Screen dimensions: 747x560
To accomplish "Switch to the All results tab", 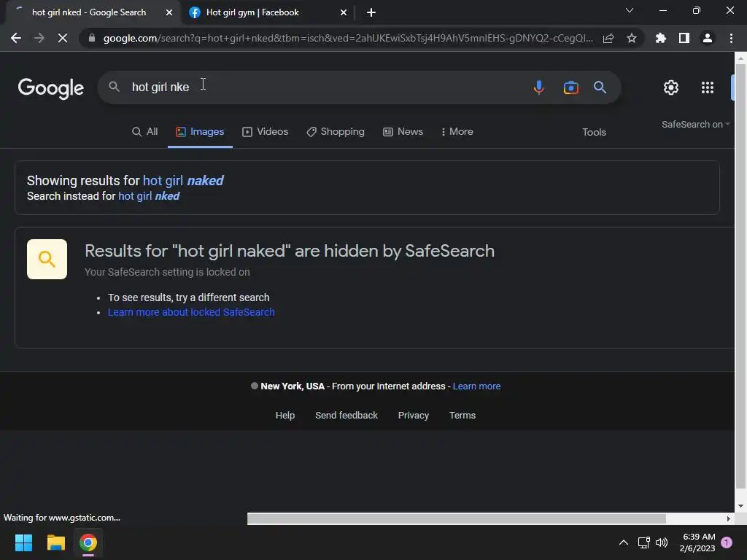I will click(145, 132).
